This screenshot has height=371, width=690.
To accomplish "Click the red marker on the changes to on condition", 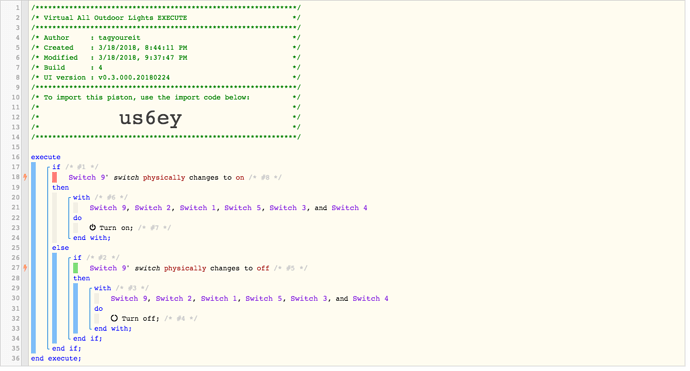I will pos(55,177).
